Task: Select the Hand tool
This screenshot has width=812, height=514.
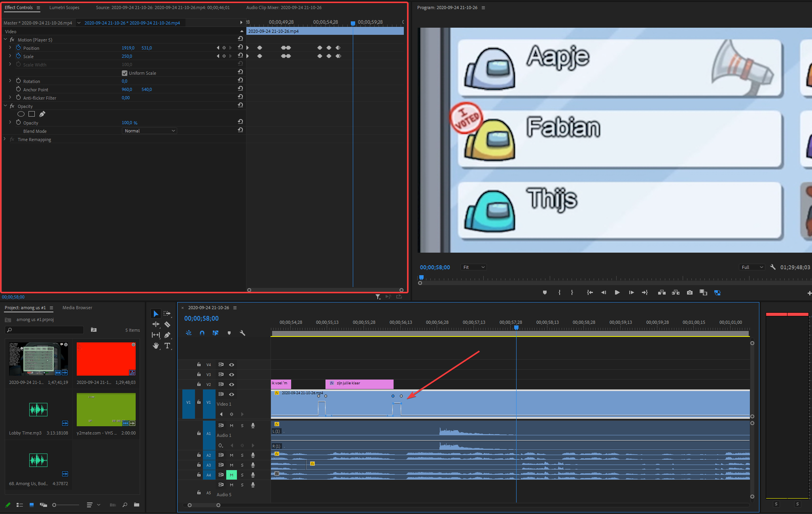Action: [156, 346]
